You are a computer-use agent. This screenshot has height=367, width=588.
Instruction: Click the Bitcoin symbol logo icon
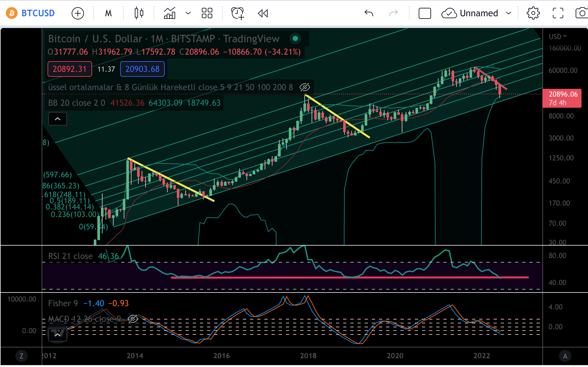tap(12, 13)
